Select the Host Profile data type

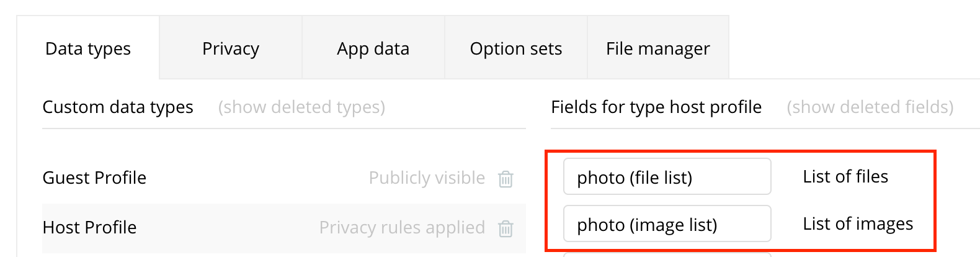click(90, 228)
